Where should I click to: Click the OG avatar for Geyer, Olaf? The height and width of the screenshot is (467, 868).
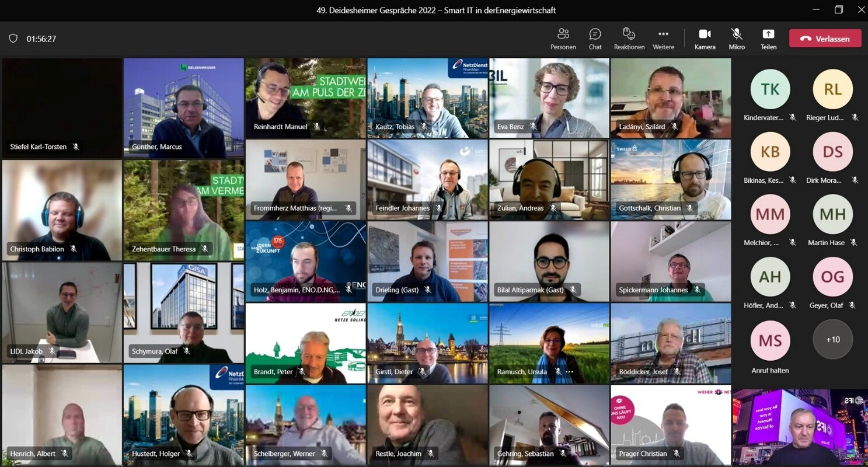[x=832, y=277]
